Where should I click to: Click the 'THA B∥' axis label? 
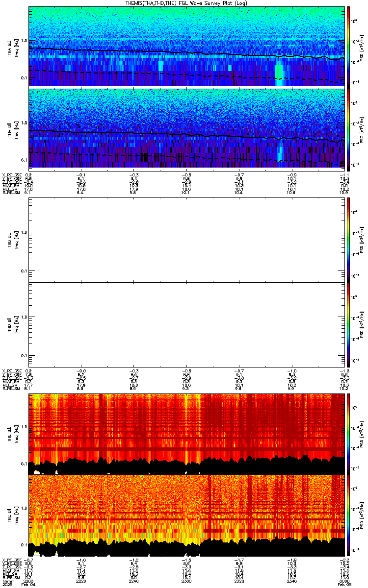(10, 129)
